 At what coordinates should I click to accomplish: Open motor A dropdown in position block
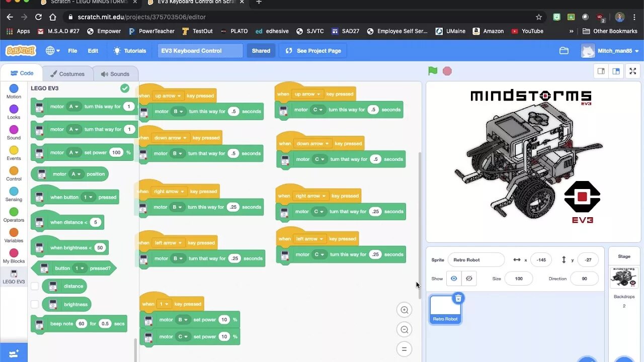[x=76, y=174]
